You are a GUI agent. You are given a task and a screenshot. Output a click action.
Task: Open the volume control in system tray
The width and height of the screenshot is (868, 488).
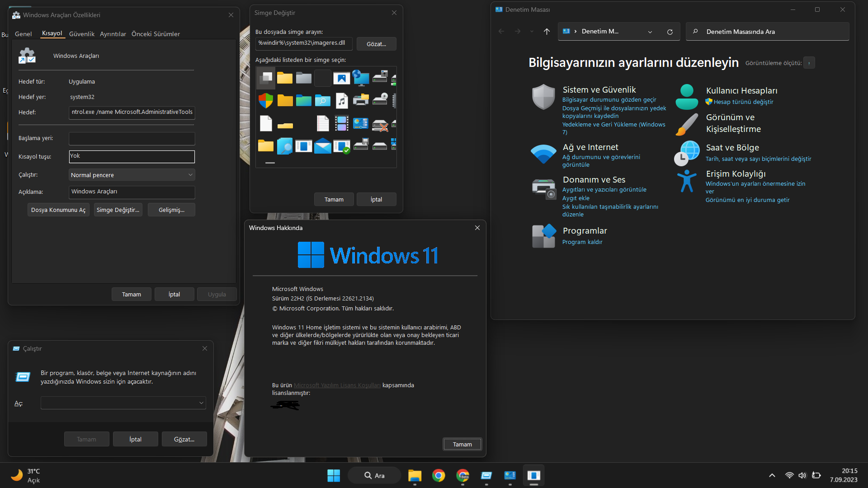coord(802,475)
